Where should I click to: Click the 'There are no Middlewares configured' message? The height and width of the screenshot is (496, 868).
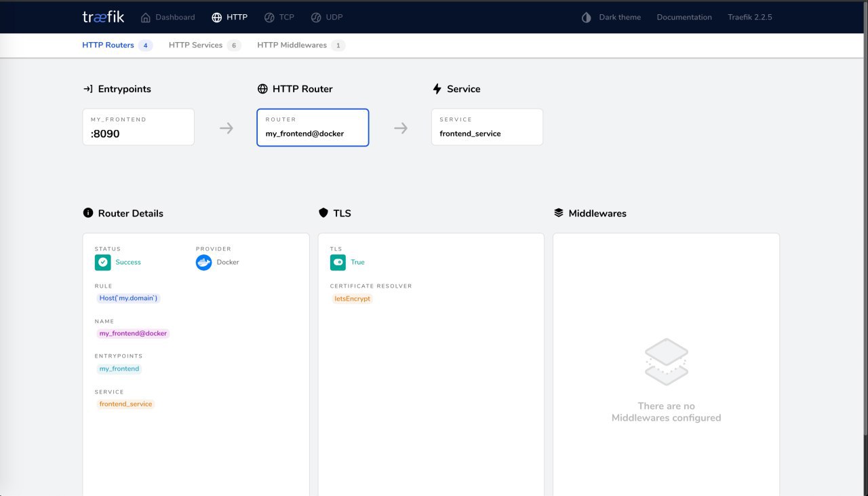click(x=666, y=412)
